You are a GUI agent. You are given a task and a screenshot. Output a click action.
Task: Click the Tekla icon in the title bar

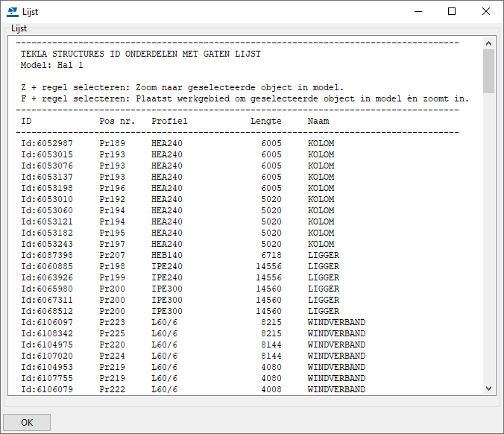[x=13, y=12]
